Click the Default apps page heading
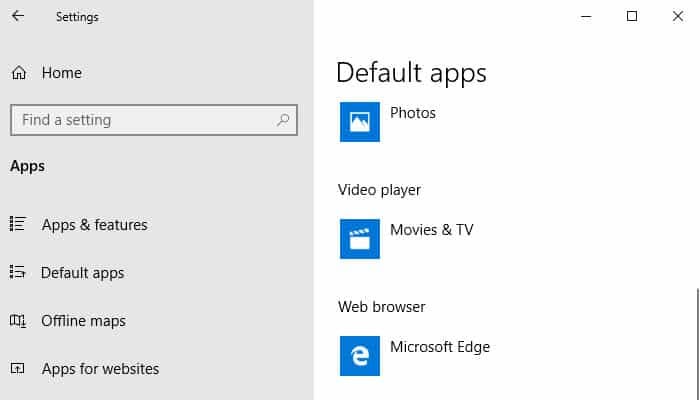The width and height of the screenshot is (700, 400). 411,73
